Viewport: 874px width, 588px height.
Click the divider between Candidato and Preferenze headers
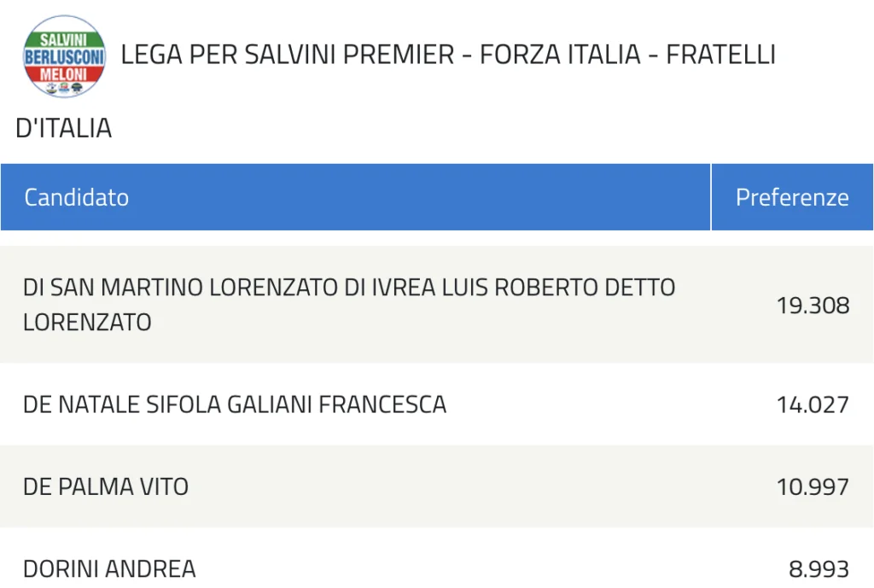click(x=711, y=197)
